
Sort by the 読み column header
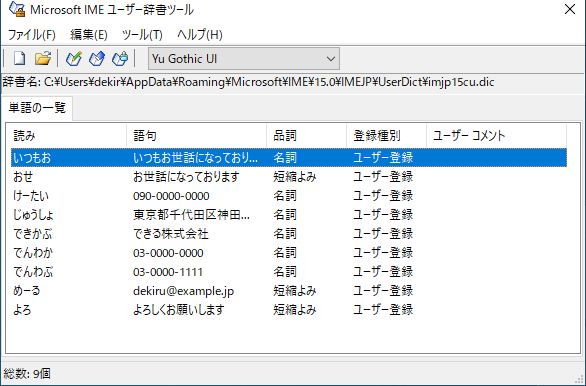pos(68,136)
